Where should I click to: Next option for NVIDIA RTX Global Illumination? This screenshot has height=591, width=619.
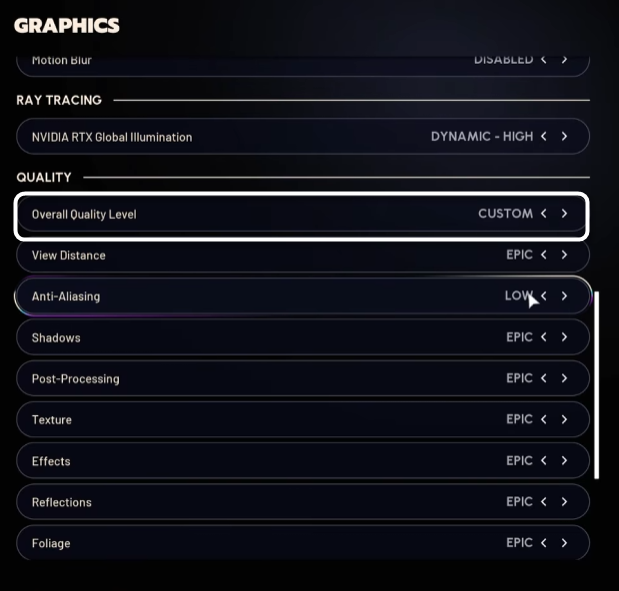click(565, 136)
